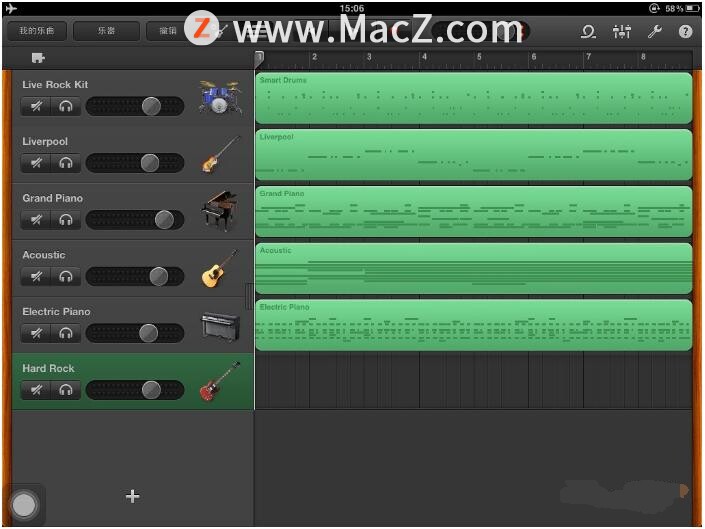This screenshot has height=529, width=705.
Task: Click Hard Rock track volume slider
Action: coord(135,390)
